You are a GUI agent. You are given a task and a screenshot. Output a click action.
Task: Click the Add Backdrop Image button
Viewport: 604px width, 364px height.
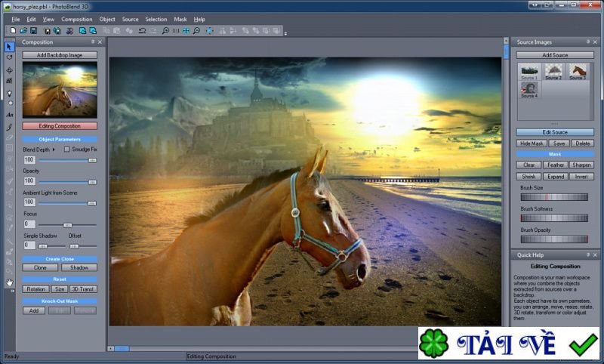pyautogui.click(x=60, y=55)
